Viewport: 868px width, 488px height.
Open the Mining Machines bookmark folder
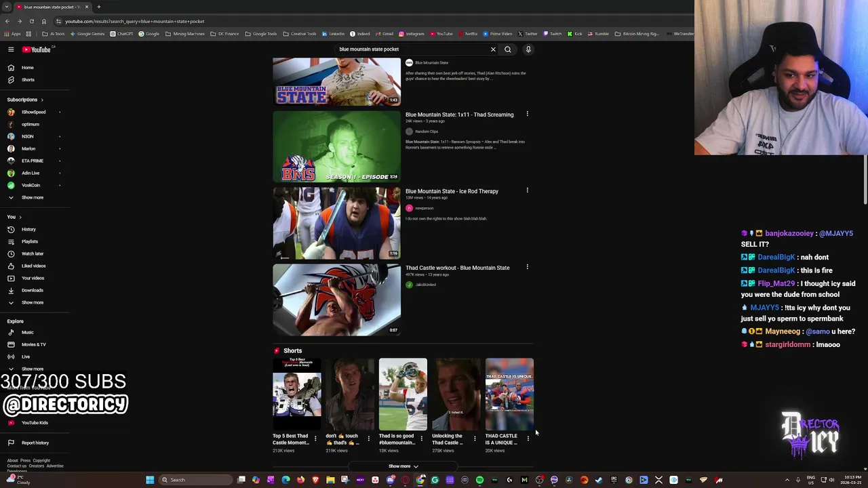(185, 34)
